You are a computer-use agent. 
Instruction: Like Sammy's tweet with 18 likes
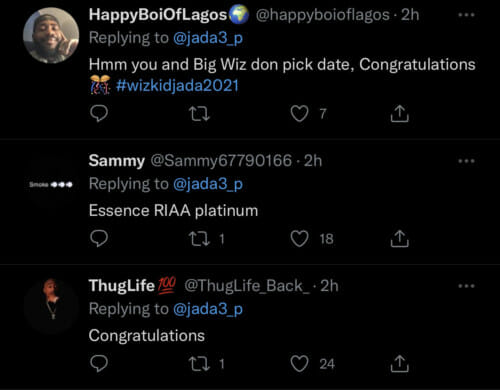(x=299, y=239)
